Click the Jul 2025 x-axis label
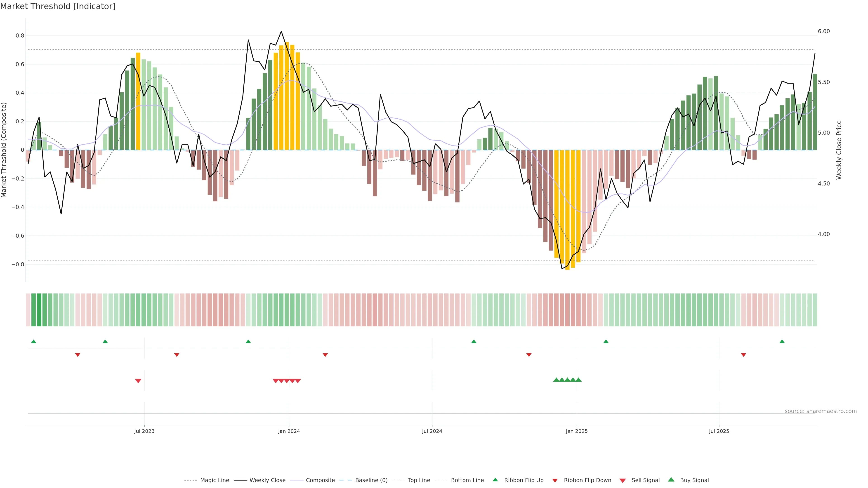The height and width of the screenshot is (488, 868). pyautogui.click(x=719, y=431)
